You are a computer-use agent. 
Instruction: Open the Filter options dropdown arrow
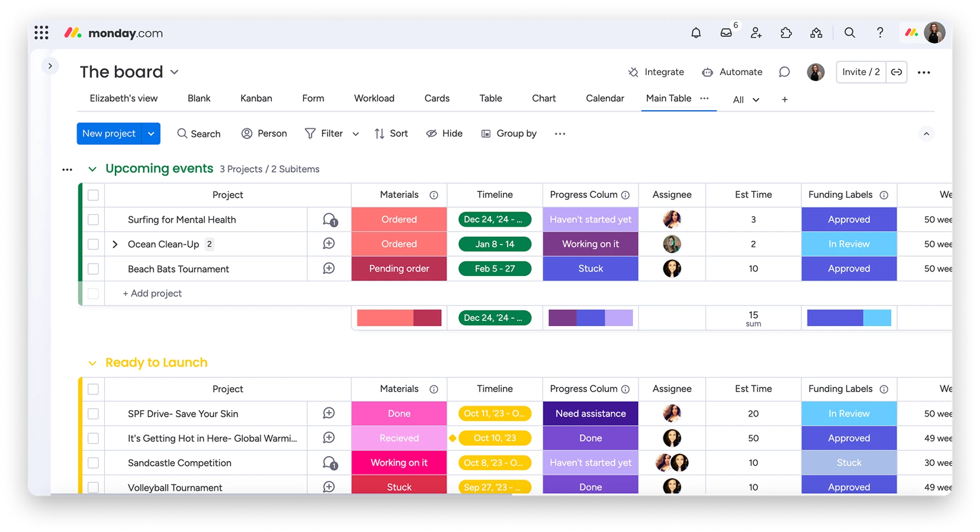(x=356, y=134)
